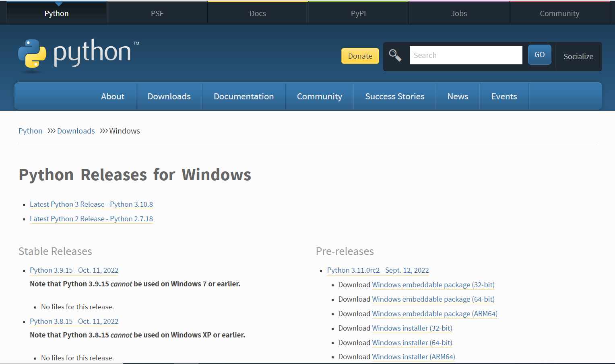
Task: Open Latest Python 2 Release 2.7.18 link
Action: point(91,219)
